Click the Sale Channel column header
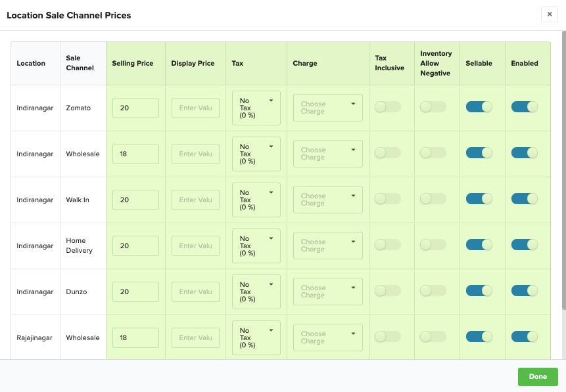 (80, 63)
